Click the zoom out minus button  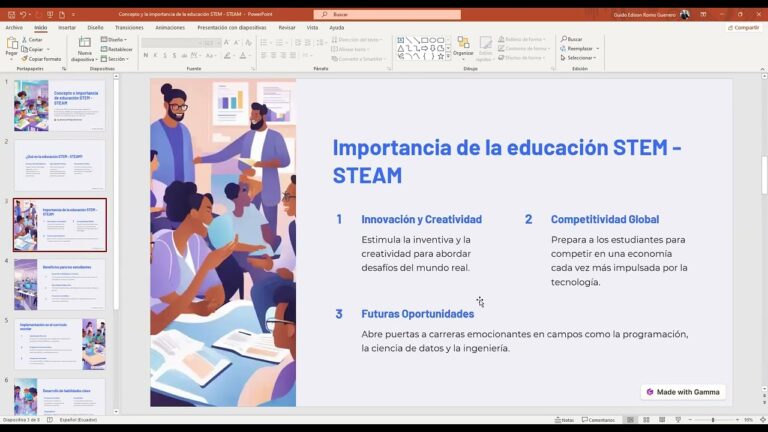point(690,420)
